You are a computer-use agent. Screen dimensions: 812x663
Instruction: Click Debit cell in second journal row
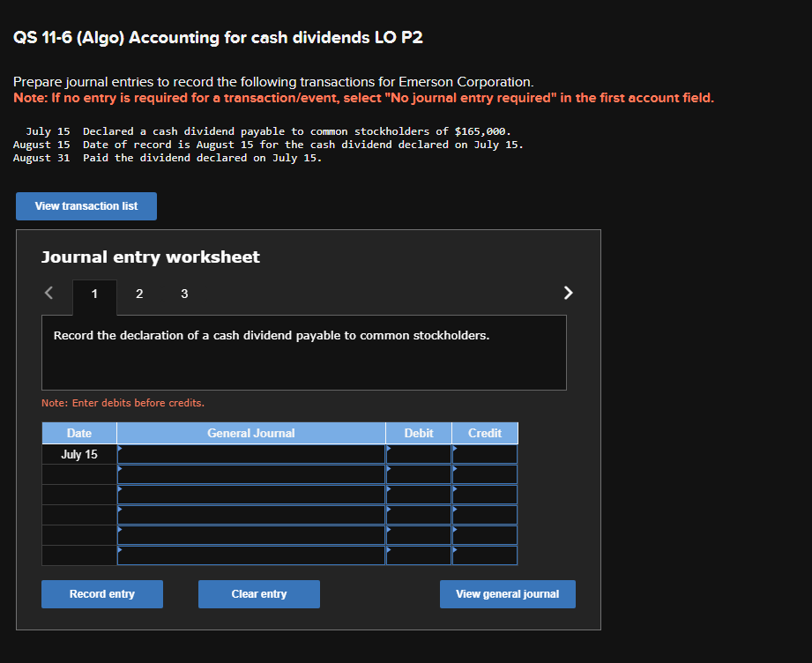(419, 474)
